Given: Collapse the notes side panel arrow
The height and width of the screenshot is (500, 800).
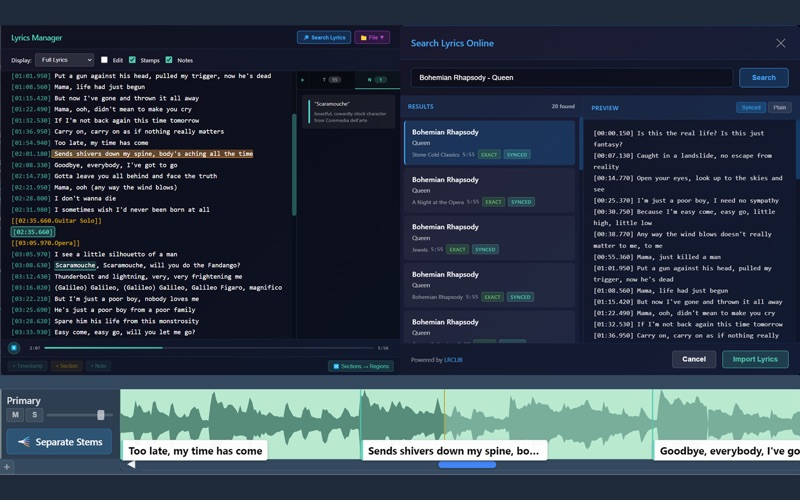Looking at the screenshot, I should tap(303, 80).
